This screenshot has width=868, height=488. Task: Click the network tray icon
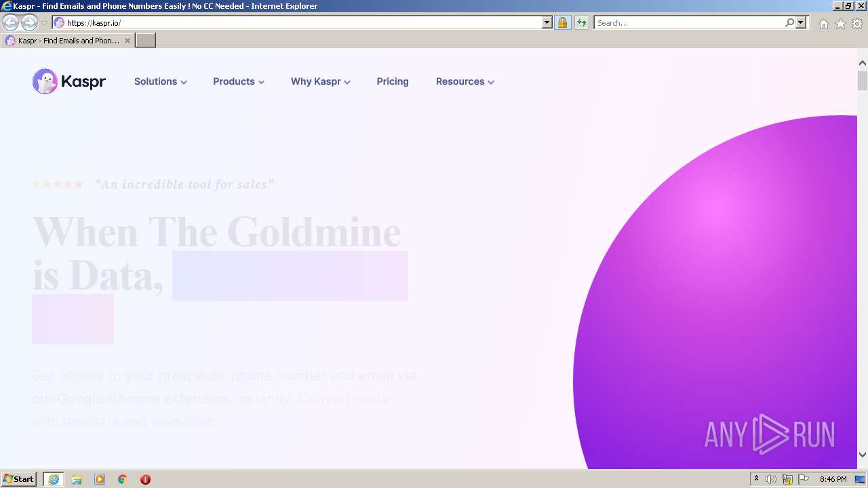[787, 479]
